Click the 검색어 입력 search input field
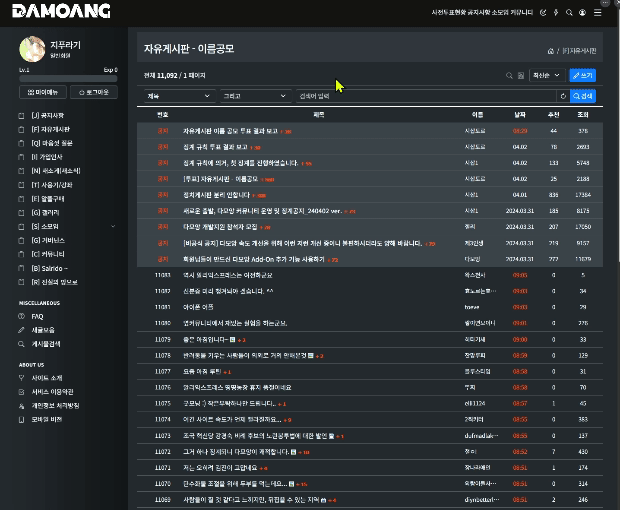This screenshot has width=620, height=510. (x=426, y=96)
